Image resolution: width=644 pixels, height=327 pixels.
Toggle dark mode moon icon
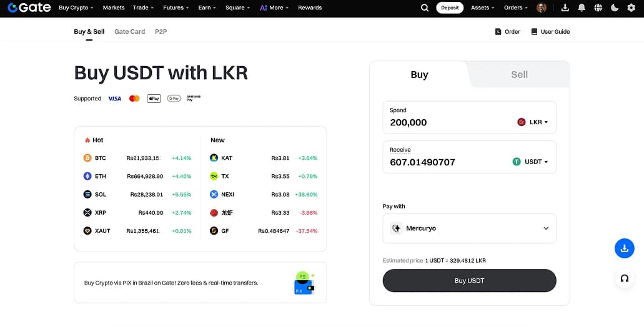tap(615, 7)
